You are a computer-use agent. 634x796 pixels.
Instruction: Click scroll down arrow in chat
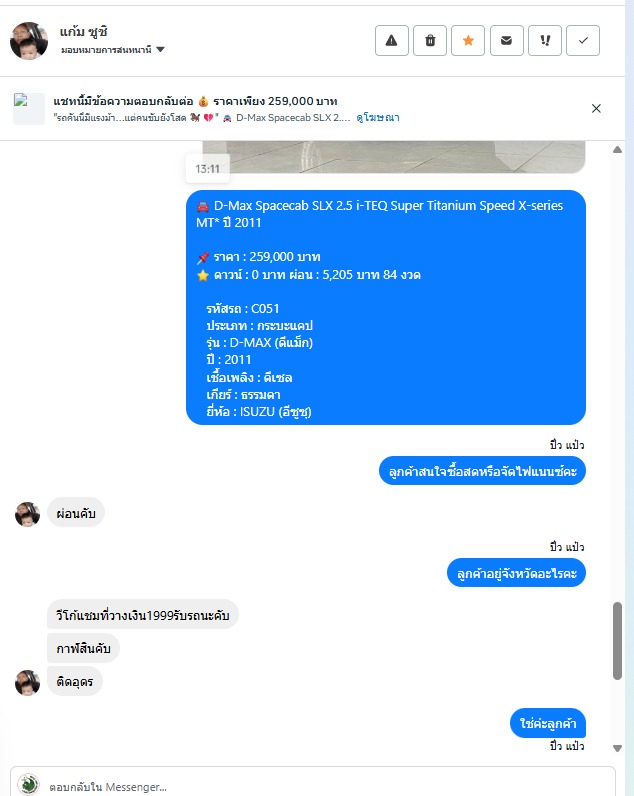click(617, 748)
